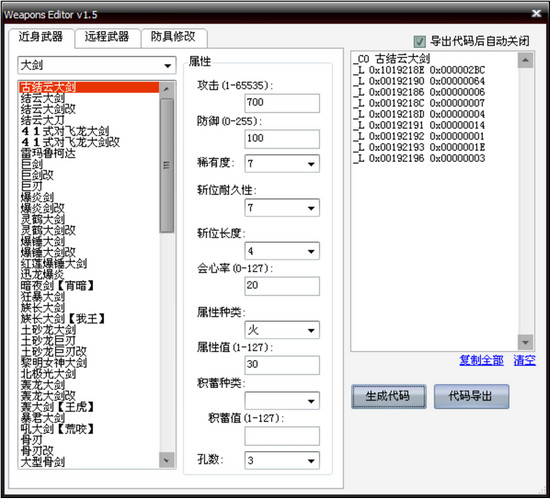Screen dimensions: 550x499
Task: Open the 远程武器 tab
Action: (x=107, y=37)
